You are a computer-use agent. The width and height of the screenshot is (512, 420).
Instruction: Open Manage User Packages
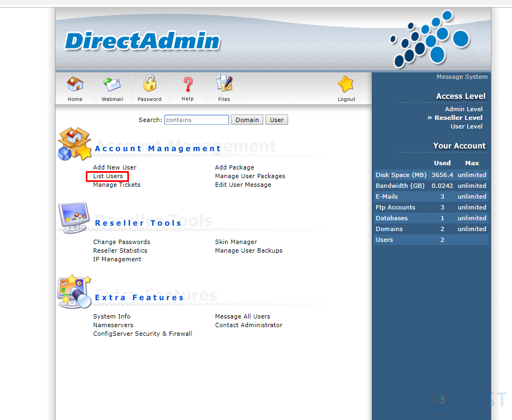tap(250, 176)
